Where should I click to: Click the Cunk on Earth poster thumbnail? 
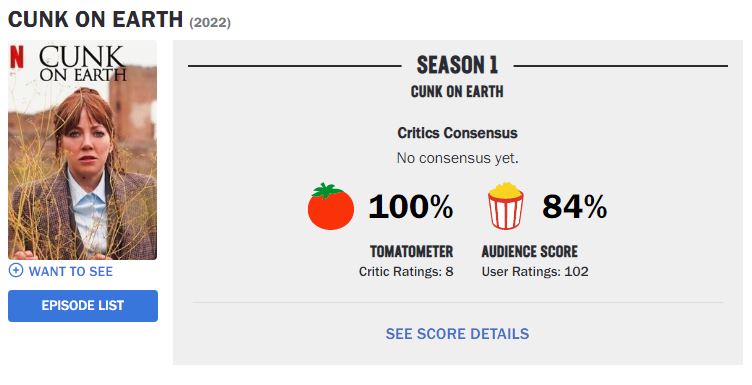[x=82, y=151]
